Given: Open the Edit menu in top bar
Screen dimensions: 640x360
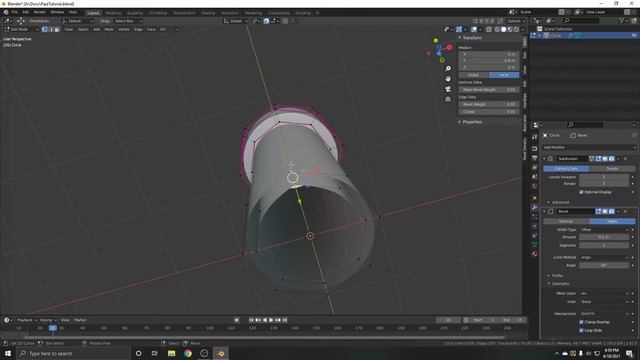Looking at the screenshot, I should pyautogui.click(x=26, y=12).
